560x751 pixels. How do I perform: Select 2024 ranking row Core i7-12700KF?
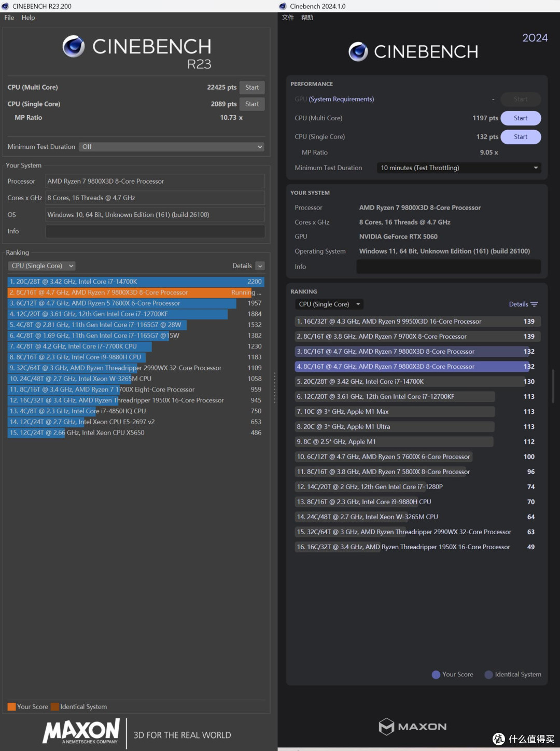[417, 397]
